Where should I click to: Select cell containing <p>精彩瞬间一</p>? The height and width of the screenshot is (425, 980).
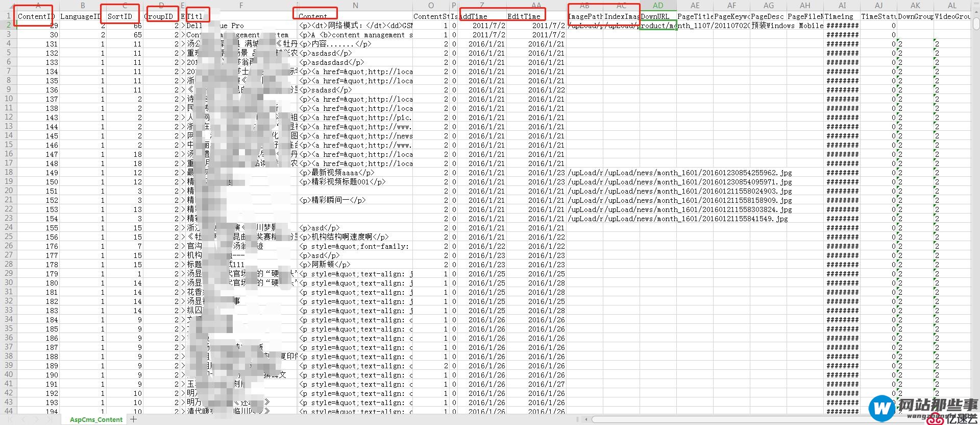click(355, 200)
